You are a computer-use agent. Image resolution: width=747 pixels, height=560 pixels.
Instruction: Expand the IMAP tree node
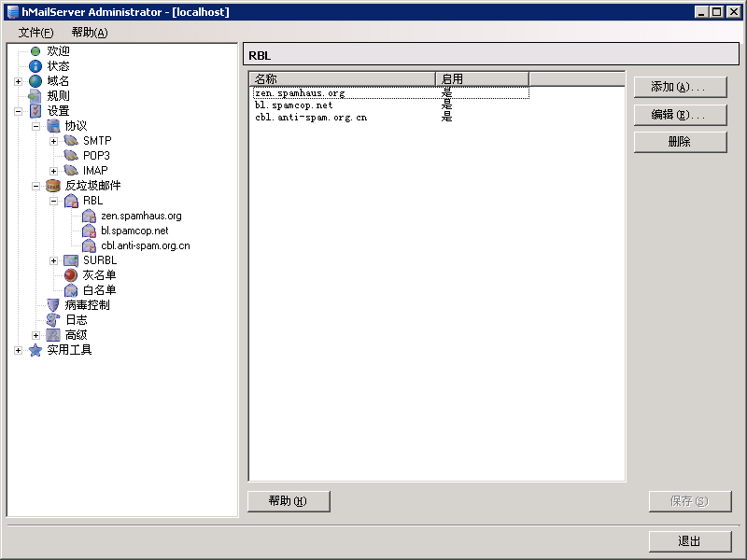pos(54,171)
